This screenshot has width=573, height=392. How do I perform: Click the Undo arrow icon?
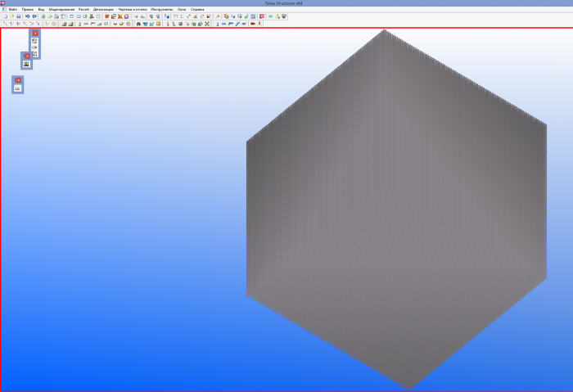coord(27,16)
